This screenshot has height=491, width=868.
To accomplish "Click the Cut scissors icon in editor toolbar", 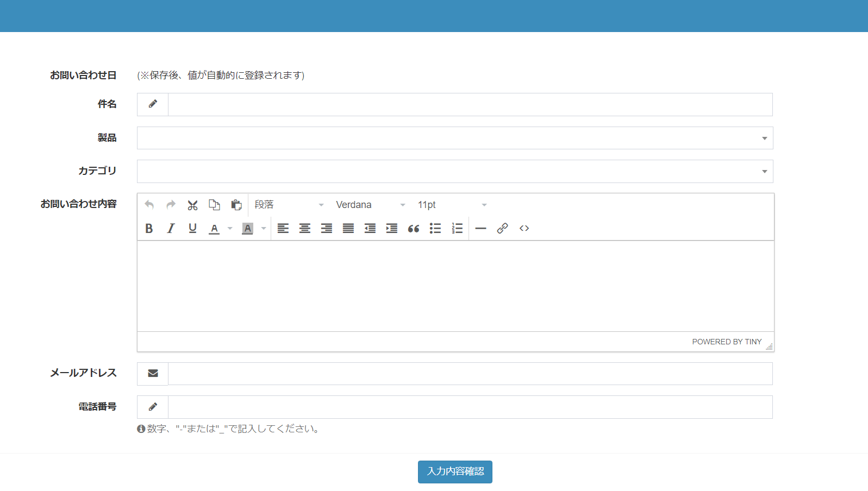I will coord(192,205).
